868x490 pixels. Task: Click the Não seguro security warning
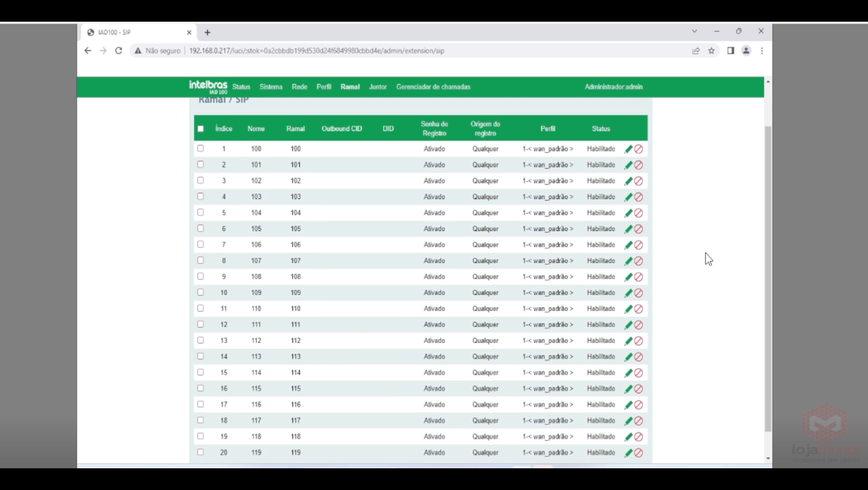(157, 50)
